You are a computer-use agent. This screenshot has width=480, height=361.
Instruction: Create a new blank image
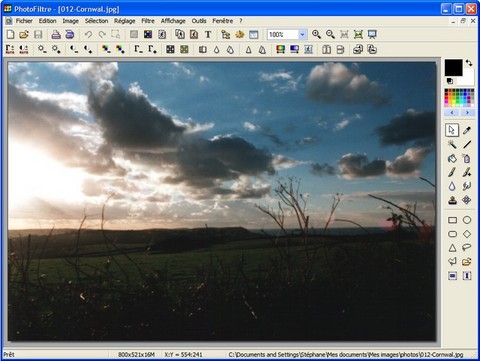pos(10,34)
